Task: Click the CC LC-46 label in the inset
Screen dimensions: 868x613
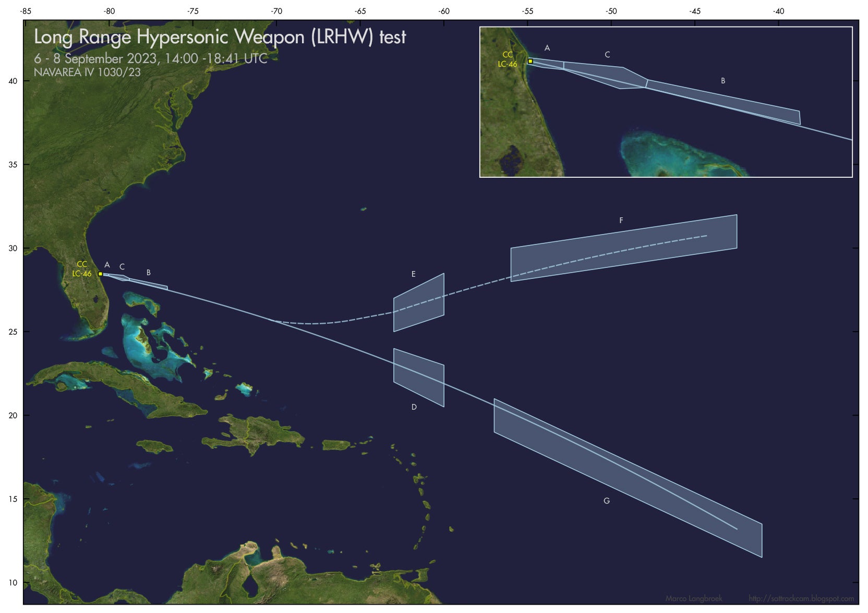Action: tap(507, 59)
